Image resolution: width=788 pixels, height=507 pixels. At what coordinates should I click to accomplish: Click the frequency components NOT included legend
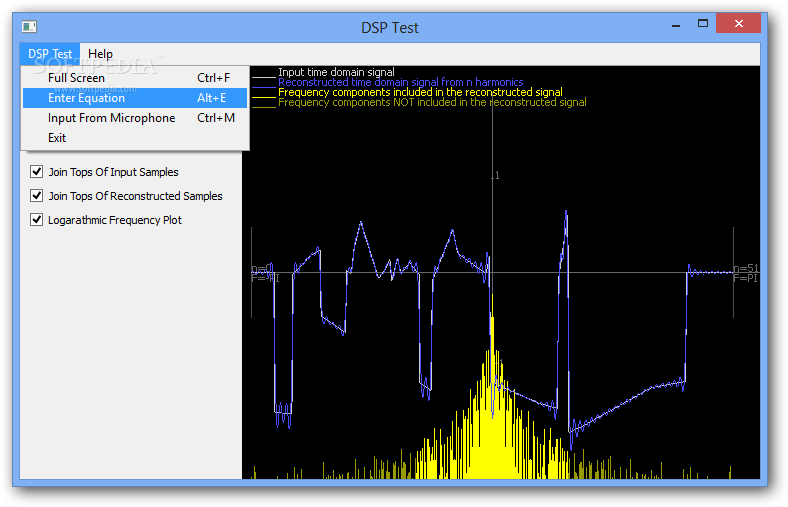[432, 102]
